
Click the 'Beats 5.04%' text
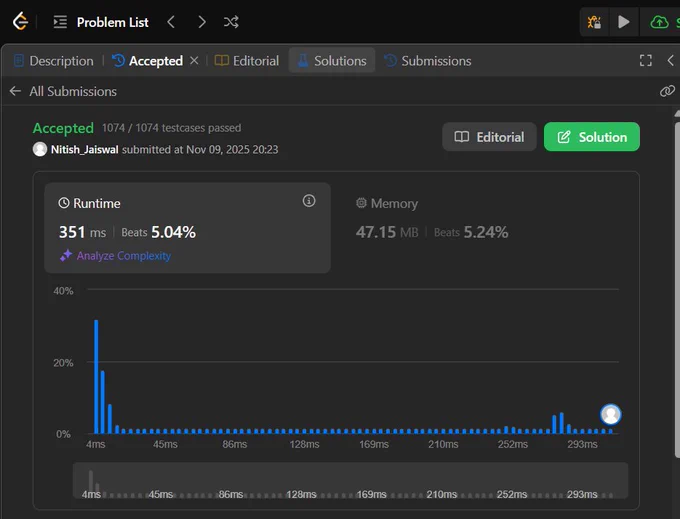point(158,232)
